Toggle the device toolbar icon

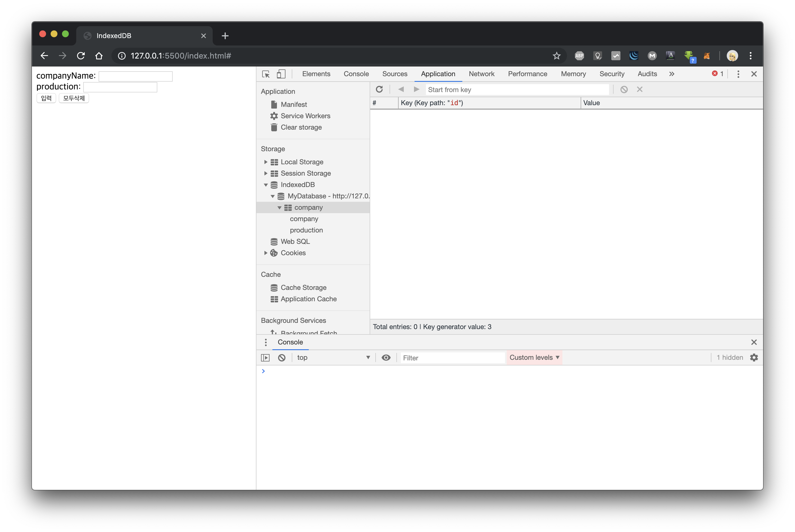[281, 74]
